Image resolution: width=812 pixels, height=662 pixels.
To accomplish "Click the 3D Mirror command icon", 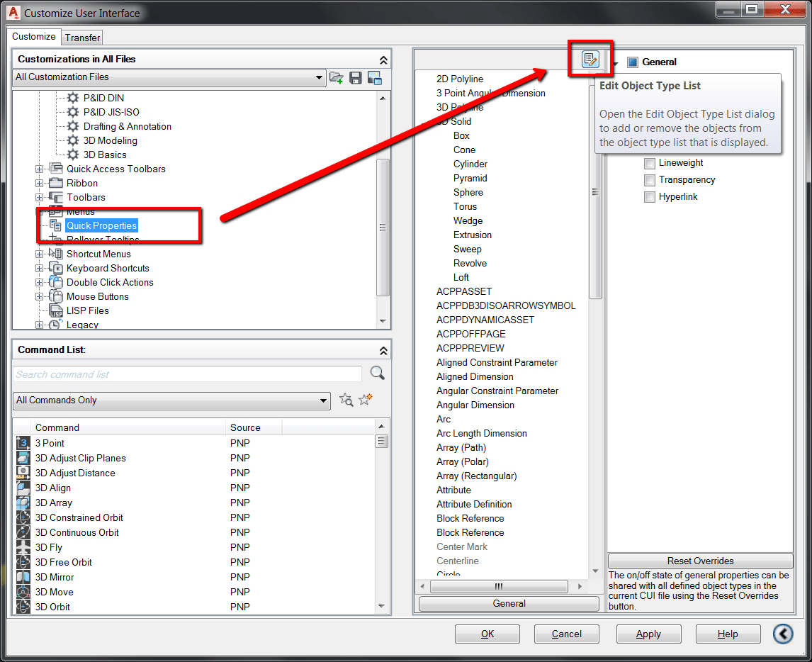I will tap(22, 577).
